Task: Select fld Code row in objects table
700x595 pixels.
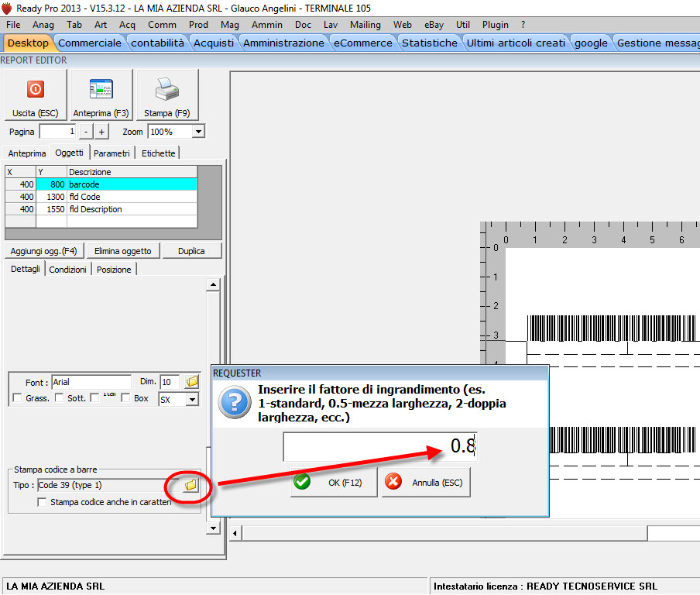Action: [x=101, y=197]
